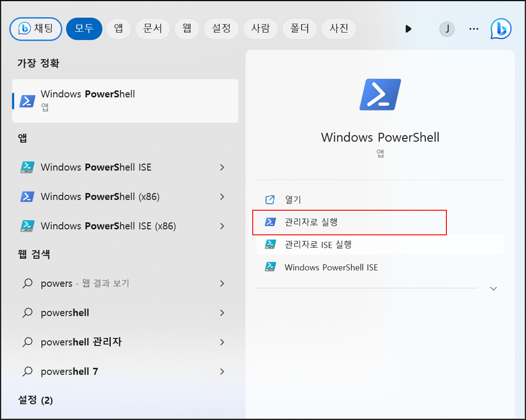This screenshot has height=420, width=526.
Task: Open Windows PowerShell (x86) app result
Action: coord(125,197)
